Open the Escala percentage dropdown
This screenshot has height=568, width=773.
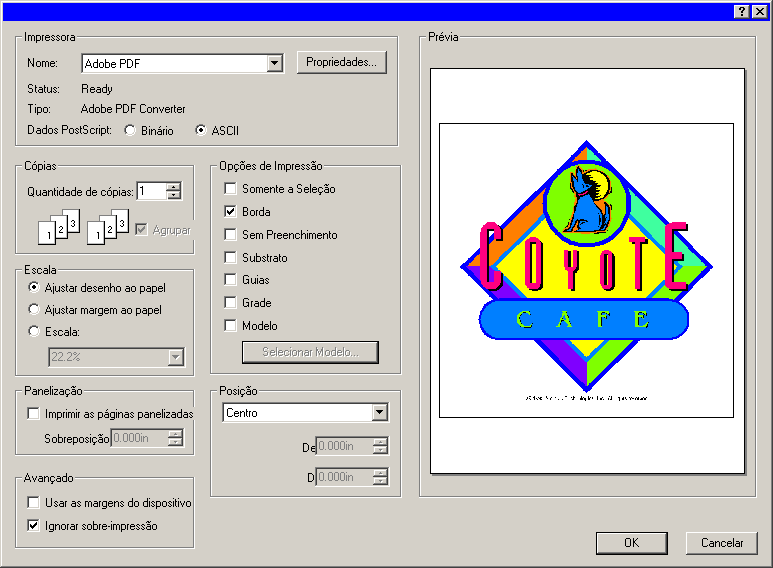(x=176, y=357)
